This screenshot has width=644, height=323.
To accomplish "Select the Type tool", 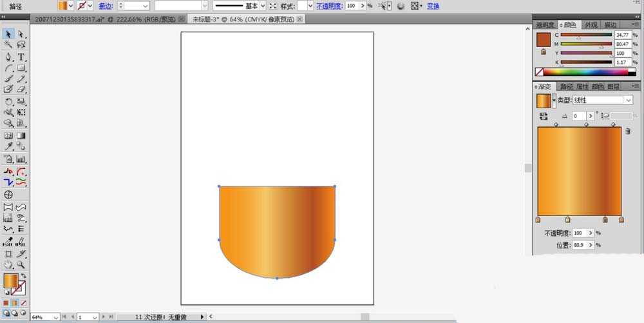I will (21, 57).
